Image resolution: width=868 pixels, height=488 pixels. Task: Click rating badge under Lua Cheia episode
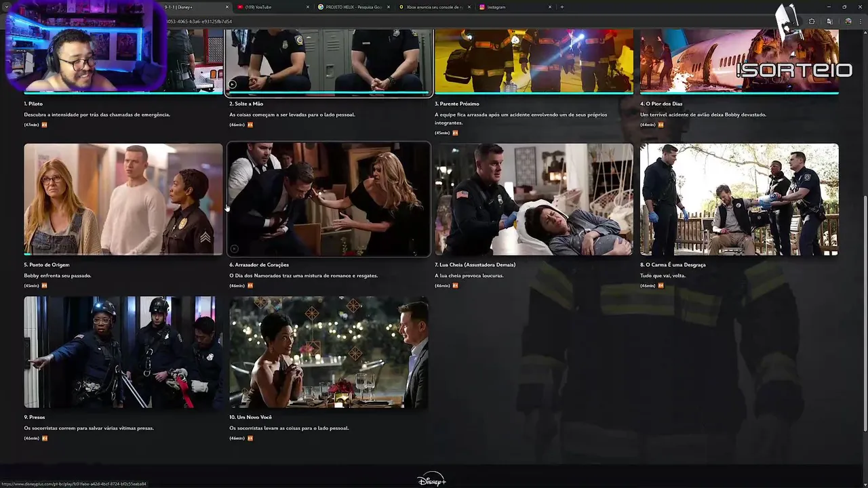[x=455, y=286]
